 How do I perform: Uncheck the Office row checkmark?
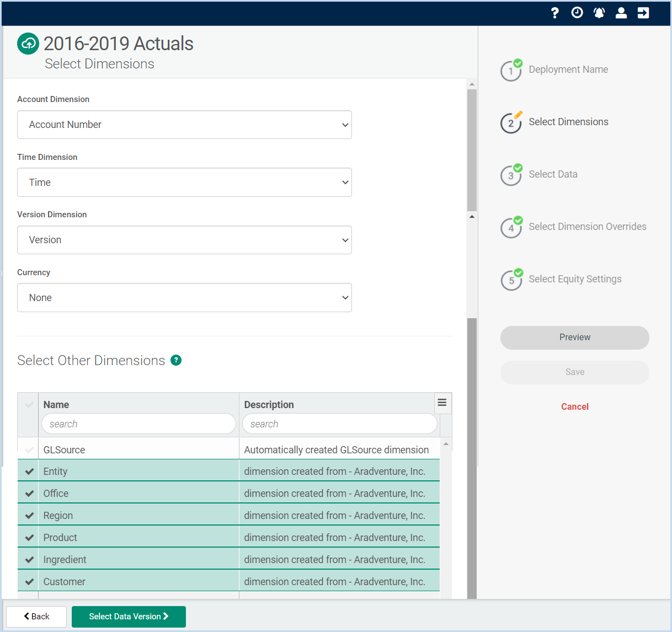tap(29, 494)
